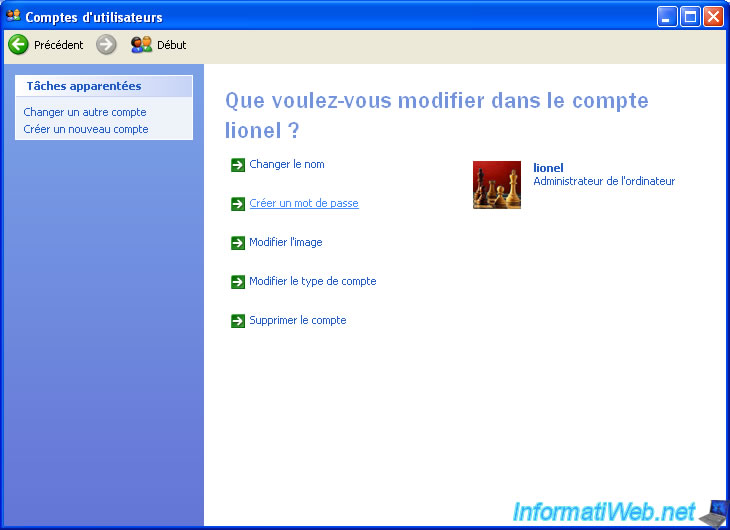The image size is (730, 530).
Task: Open Modifier le type de compte
Action: click(x=313, y=281)
